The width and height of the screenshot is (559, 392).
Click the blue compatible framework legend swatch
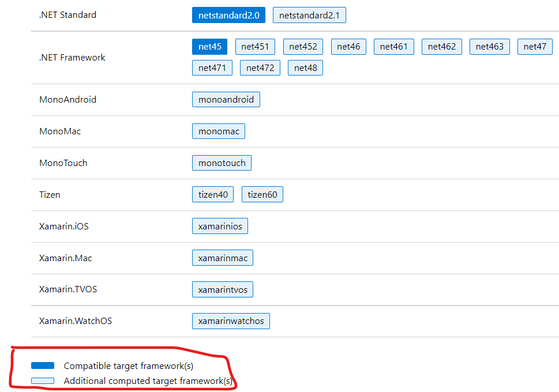point(43,365)
